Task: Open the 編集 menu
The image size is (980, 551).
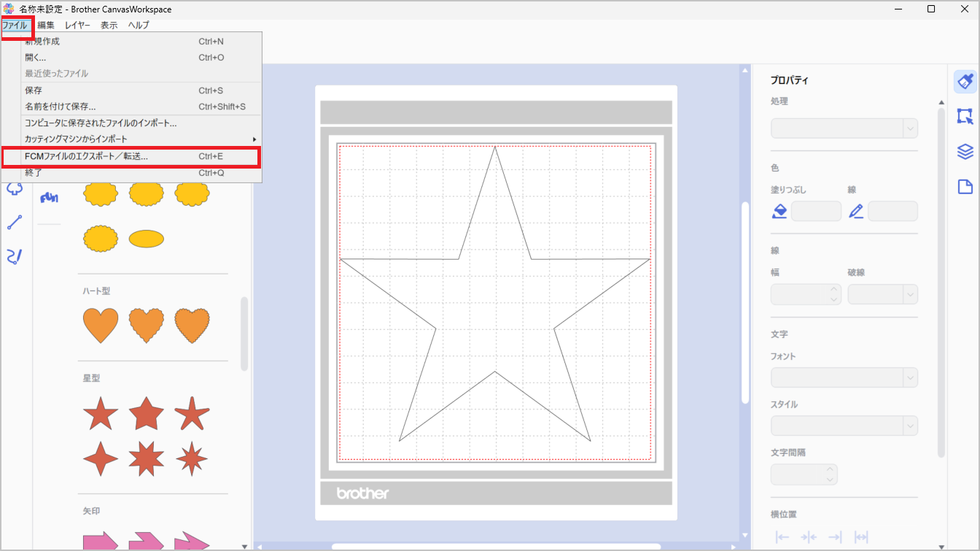Action: 46,25
